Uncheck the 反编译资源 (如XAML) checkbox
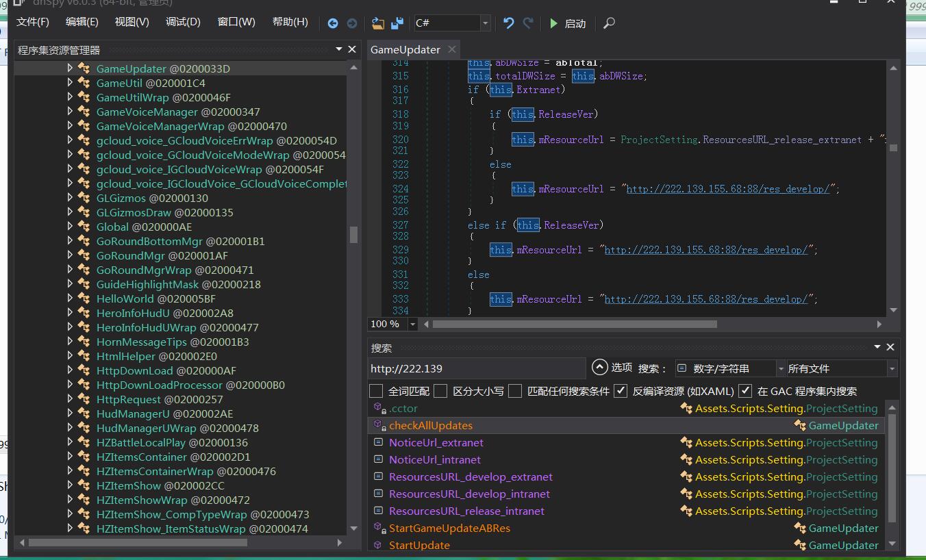 coord(621,391)
